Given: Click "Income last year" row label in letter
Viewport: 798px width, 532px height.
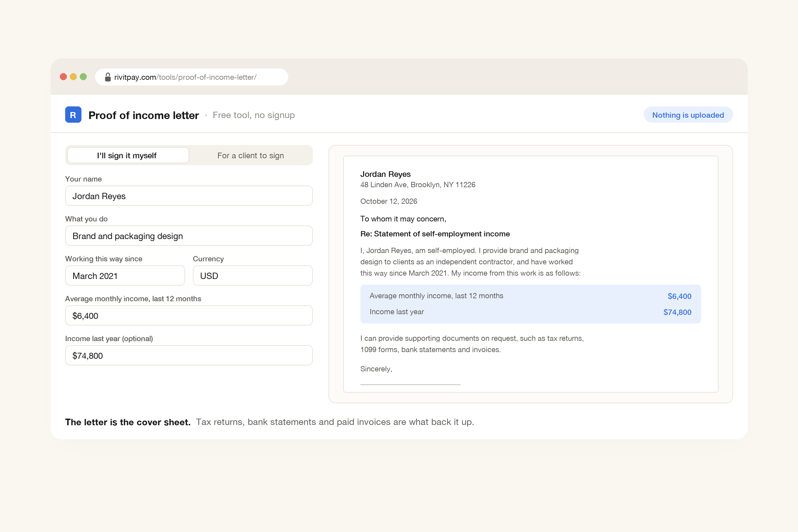Looking at the screenshot, I should [397, 312].
